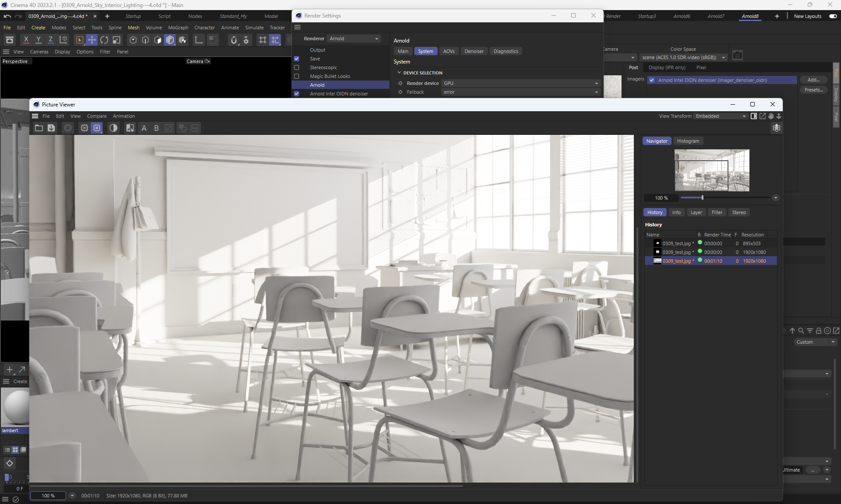Open the View Transform Embedded dropdown
841x504 pixels.
[x=721, y=116]
